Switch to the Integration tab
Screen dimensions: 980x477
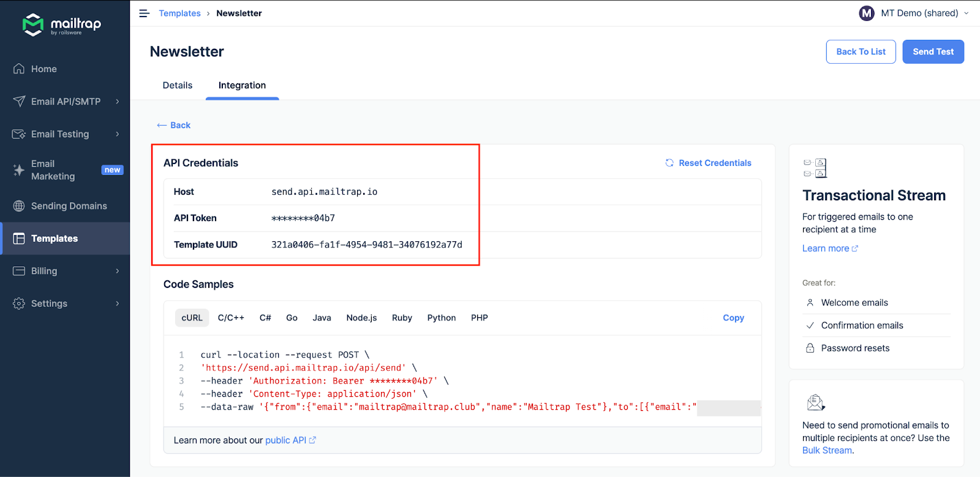(242, 85)
